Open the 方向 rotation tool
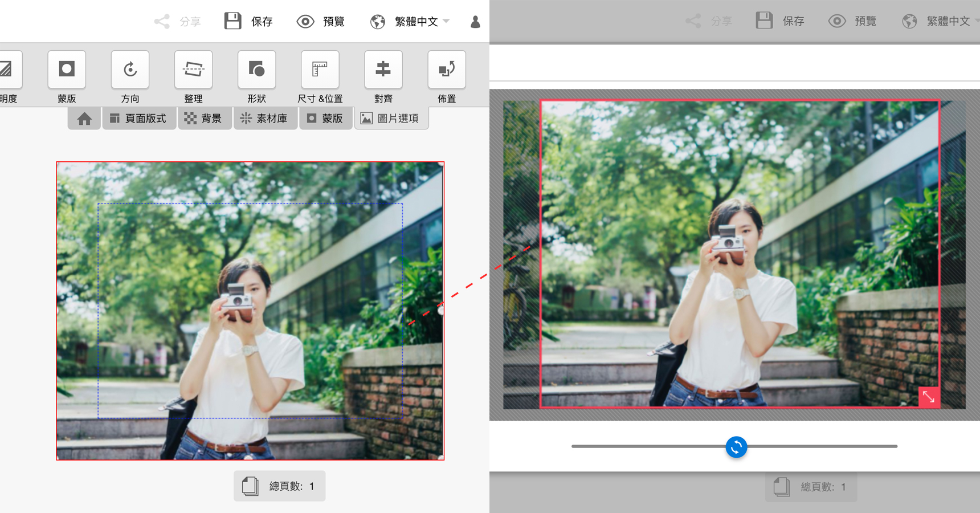 (x=130, y=70)
